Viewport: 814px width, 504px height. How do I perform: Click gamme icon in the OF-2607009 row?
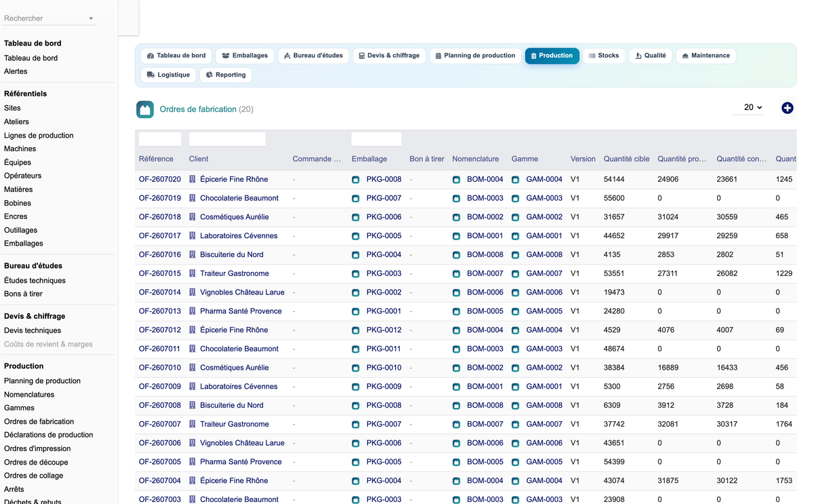tap(516, 387)
